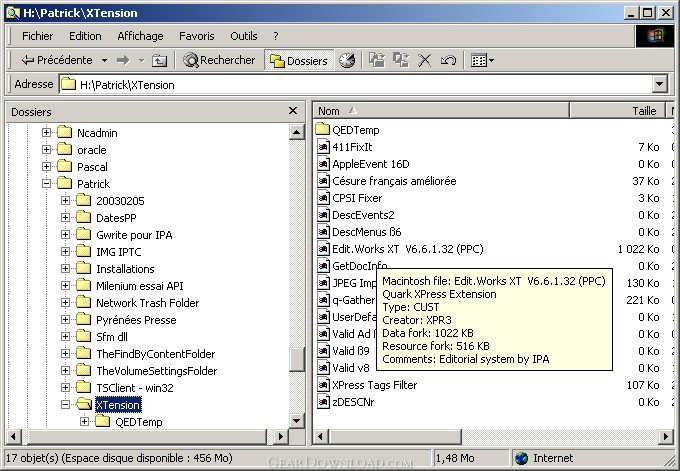This screenshot has width=680, height=471.
Task: Select the GetDocInfo file icon
Action: coord(323,265)
